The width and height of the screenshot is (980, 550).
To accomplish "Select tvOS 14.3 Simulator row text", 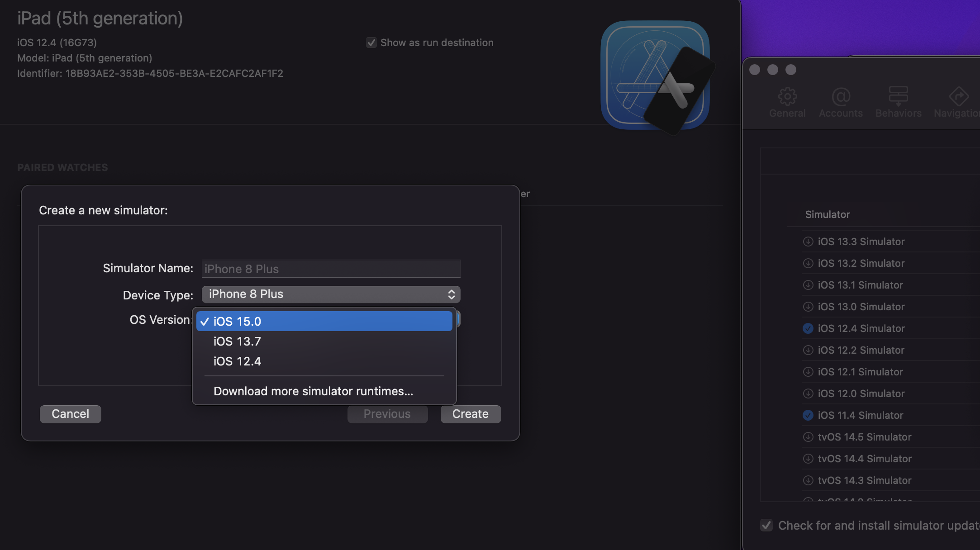I will (864, 480).
